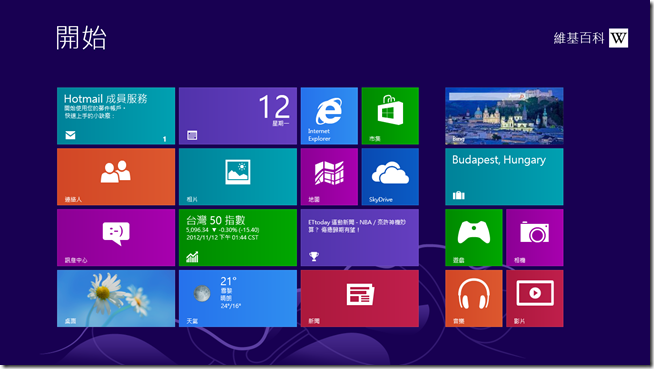Open the Calendar tile showing 12
The height and width of the screenshot is (369, 654).
pyautogui.click(x=238, y=116)
